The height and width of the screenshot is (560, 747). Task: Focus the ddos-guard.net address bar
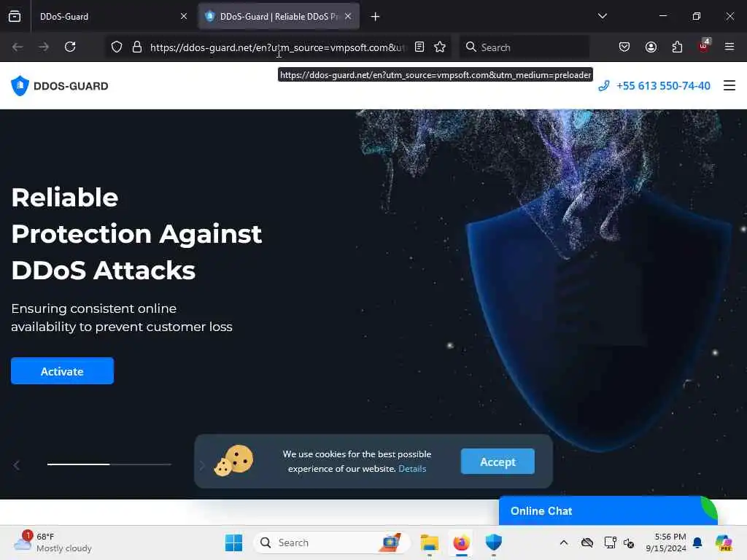(279, 47)
